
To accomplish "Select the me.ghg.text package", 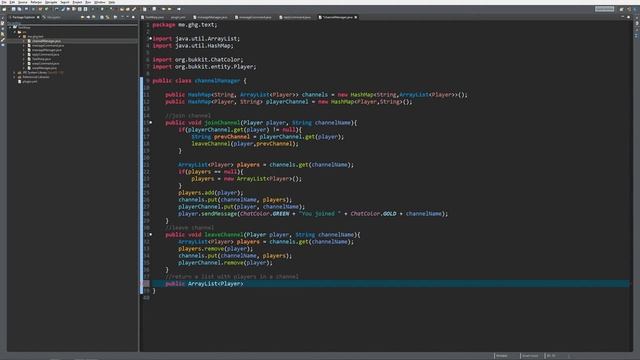I will [35, 36].
